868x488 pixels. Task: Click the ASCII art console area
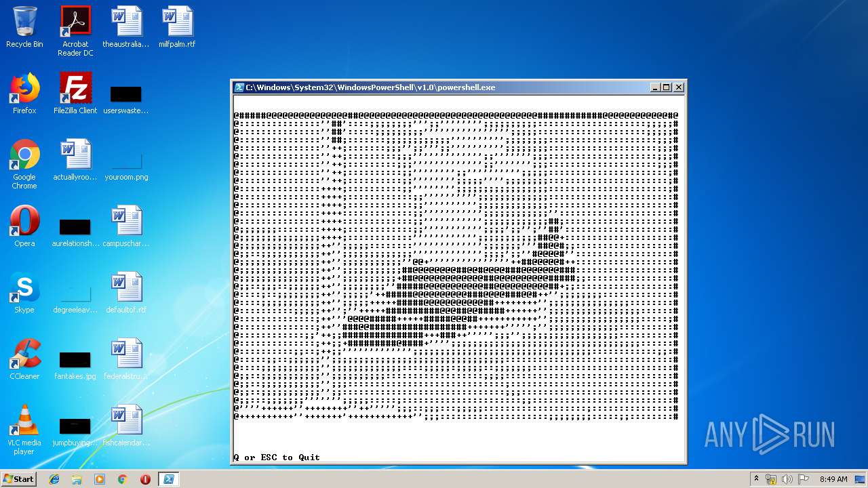pos(456,266)
